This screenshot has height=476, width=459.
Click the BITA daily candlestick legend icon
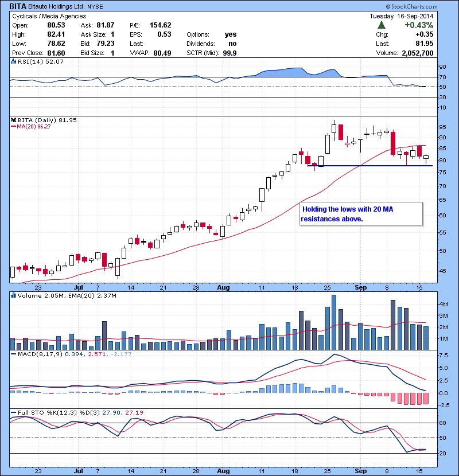[x=13, y=120]
